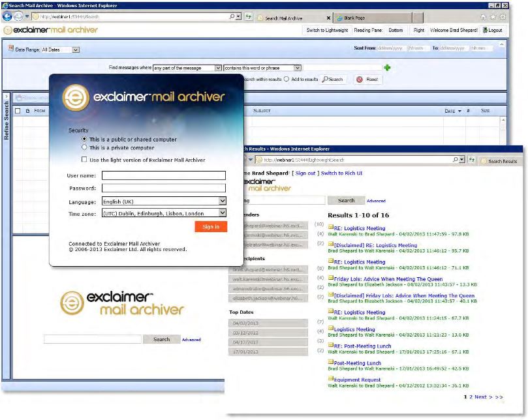528x420 pixels.
Task: Click the refresh icon in the Search Results window
Action: click(471, 160)
